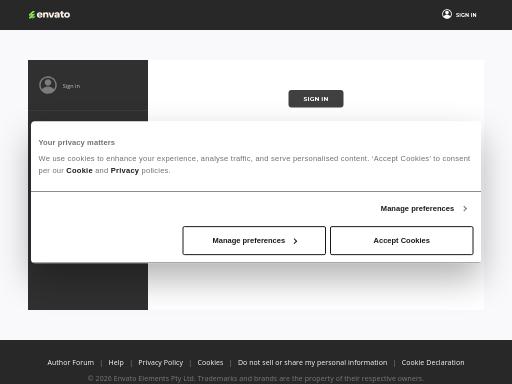Image resolution: width=512 pixels, height=384 pixels.
Task: Click the outlined Manage preferences button
Action: [254, 241]
